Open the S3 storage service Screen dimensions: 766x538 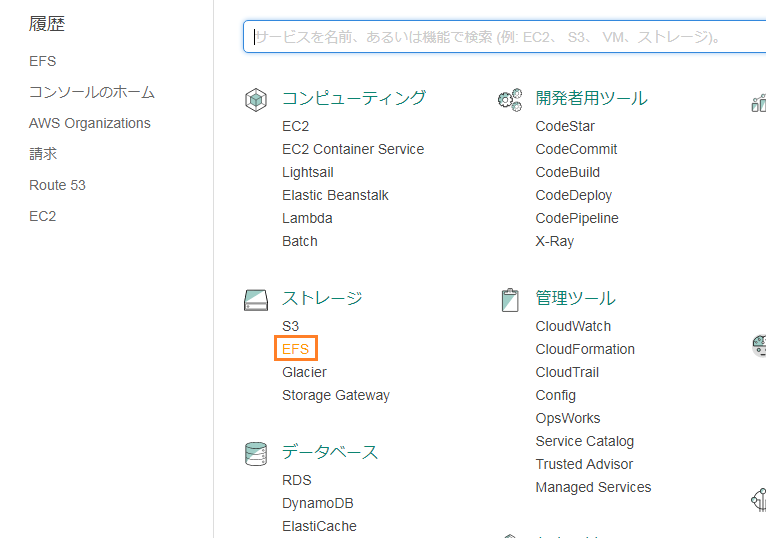pyautogui.click(x=290, y=326)
